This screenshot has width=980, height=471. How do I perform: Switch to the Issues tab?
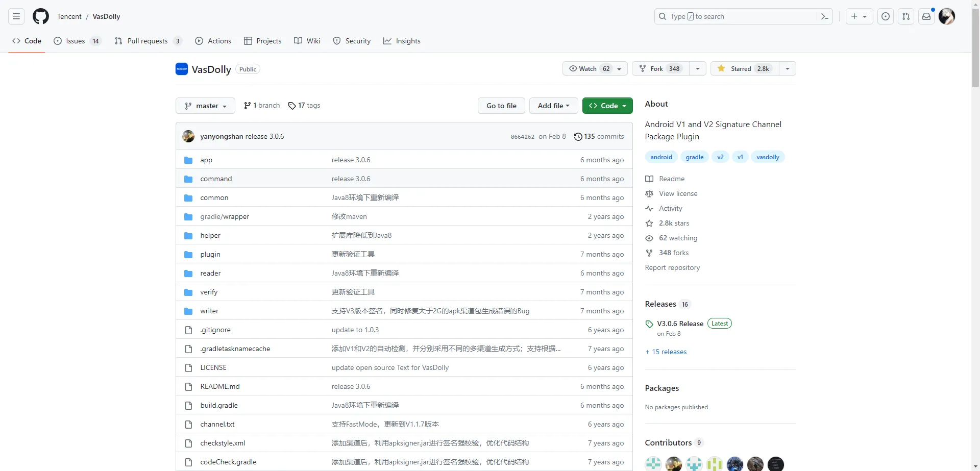tap(77, 41)
